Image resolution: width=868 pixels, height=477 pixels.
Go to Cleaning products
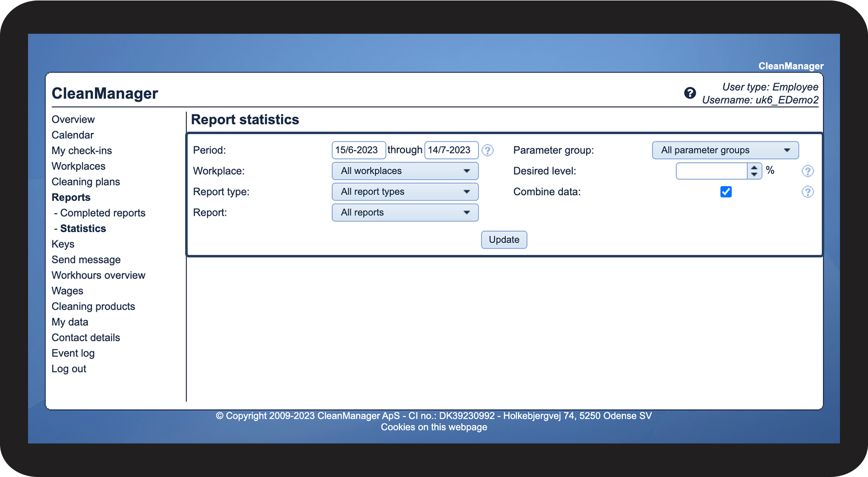click(x=93, y=307)
